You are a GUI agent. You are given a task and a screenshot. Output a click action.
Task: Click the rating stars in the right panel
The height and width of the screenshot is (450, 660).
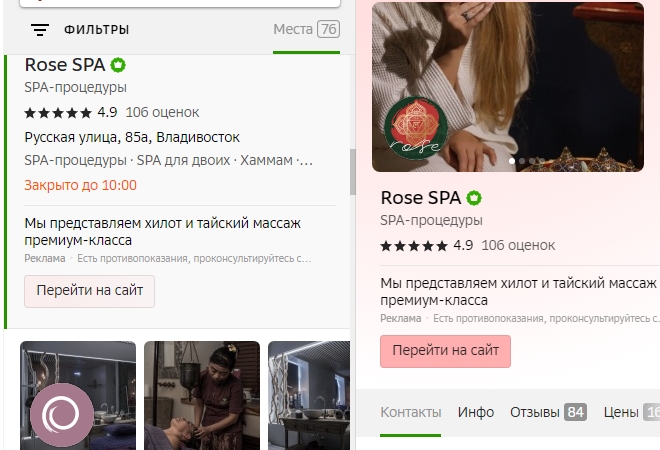tap(414, 245)
